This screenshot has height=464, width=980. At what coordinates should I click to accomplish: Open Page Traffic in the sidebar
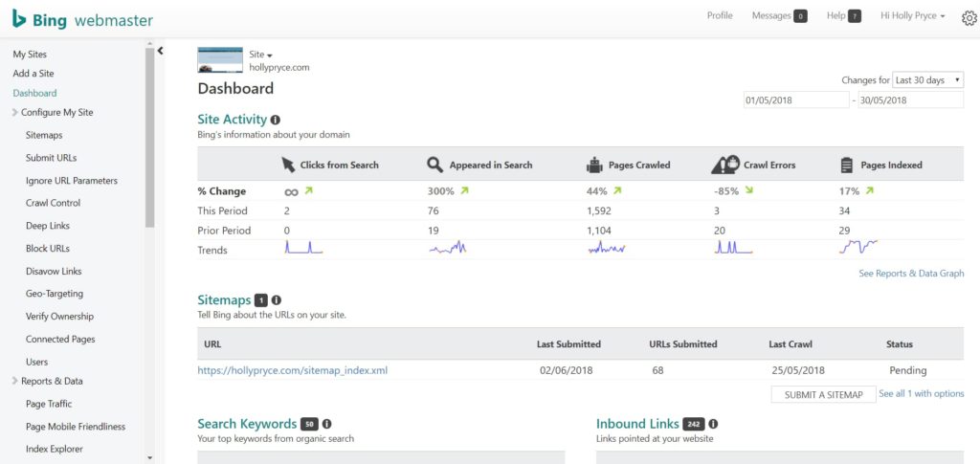[50, 404]
